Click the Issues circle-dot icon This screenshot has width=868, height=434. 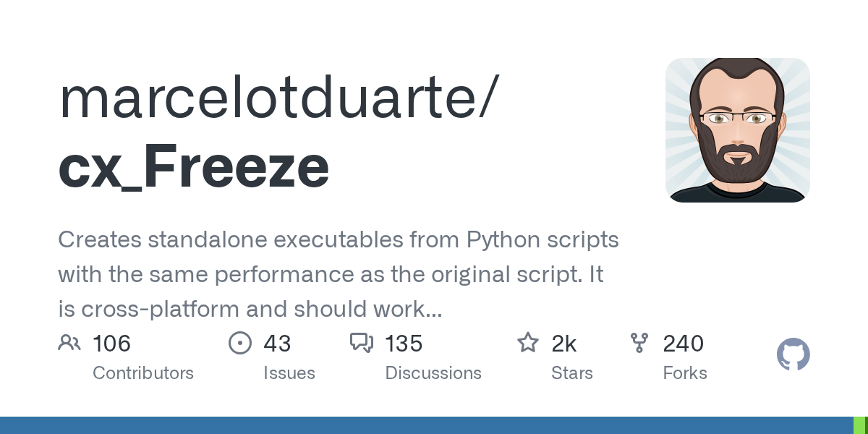[239, 343]
